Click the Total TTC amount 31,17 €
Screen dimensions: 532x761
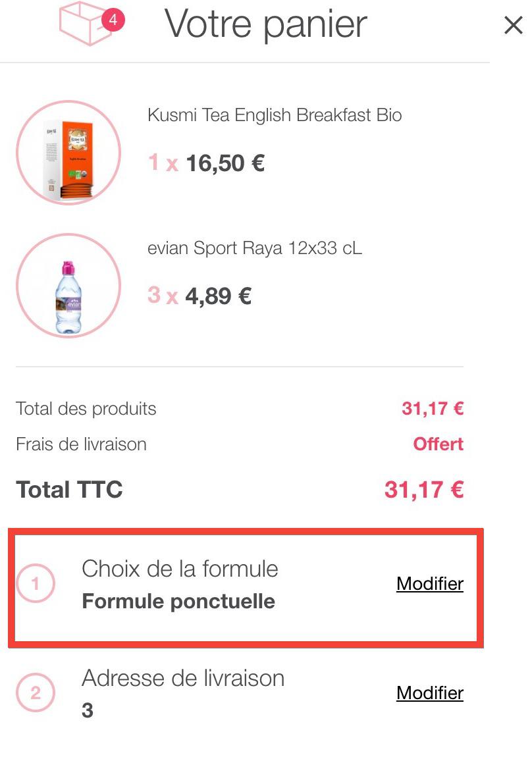click(x=424, y=489)
